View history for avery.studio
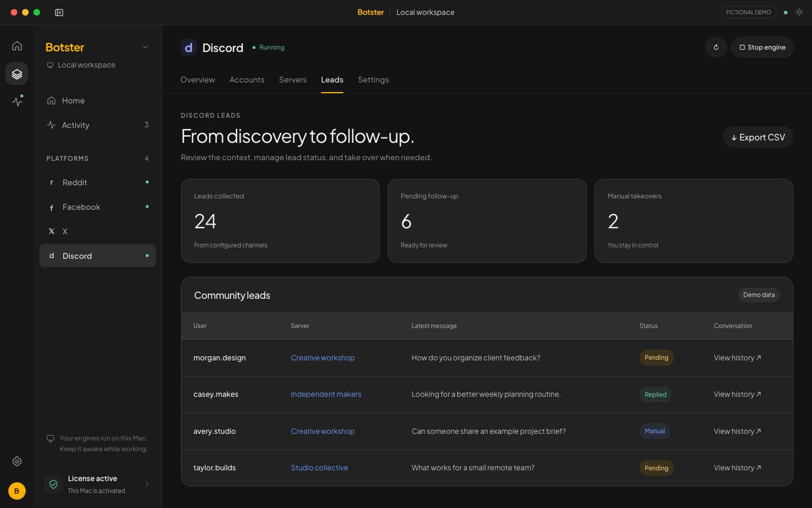 click(x=737, y=431)
